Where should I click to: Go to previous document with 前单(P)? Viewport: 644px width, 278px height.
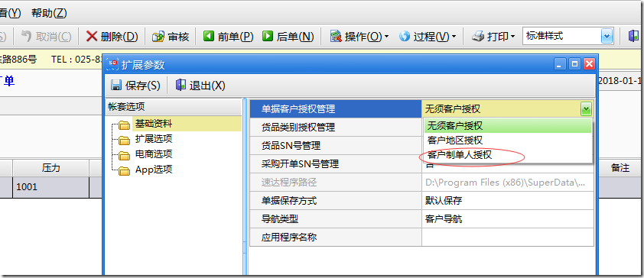coord(229,37)
